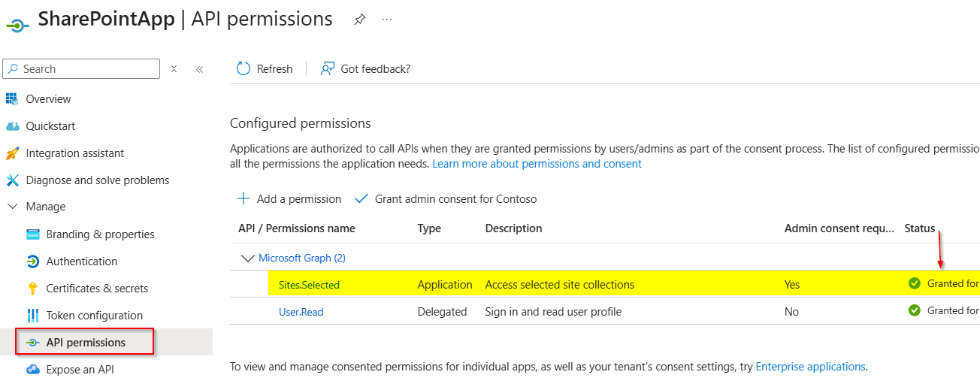Clear the search box with X icon
The width and height of the screenshot is (980, 390).
(174, 69)
